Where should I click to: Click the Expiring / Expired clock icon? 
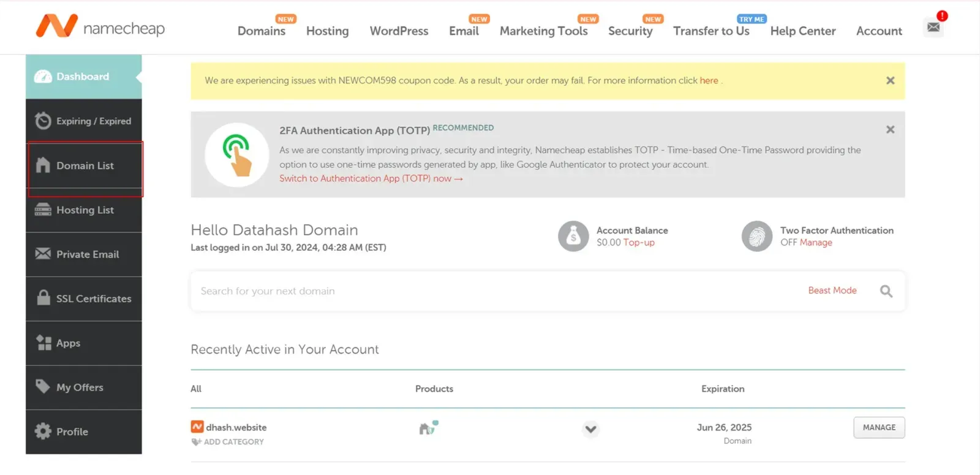click(x=43, y=121)
